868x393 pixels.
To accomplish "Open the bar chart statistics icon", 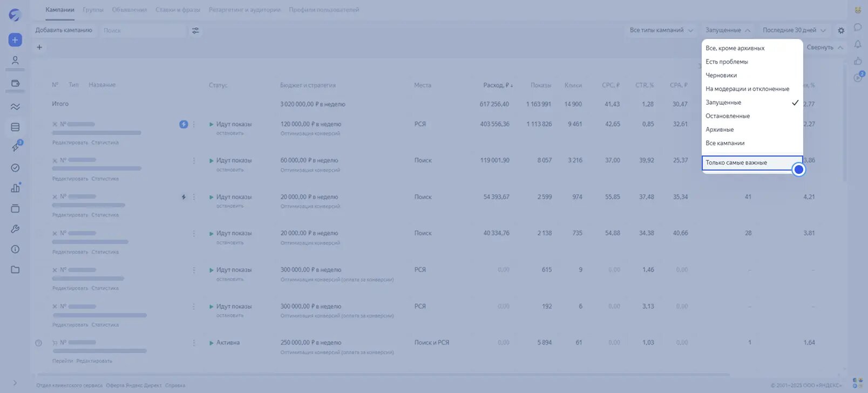I will [x=15, y=188].
